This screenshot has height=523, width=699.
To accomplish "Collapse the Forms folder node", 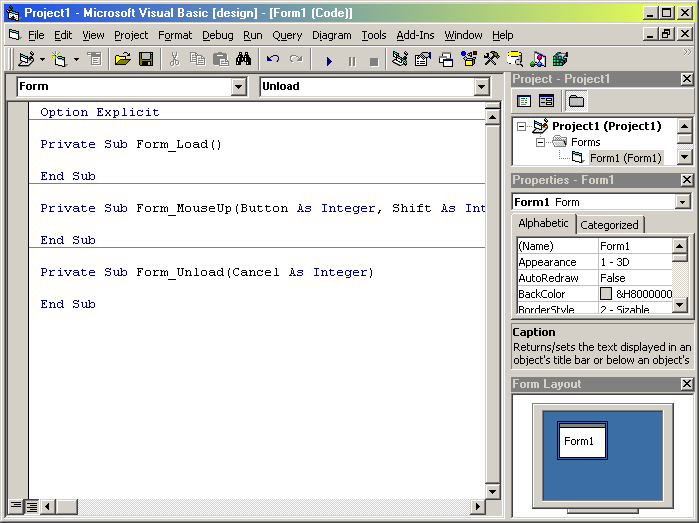I will coord(540,142).
